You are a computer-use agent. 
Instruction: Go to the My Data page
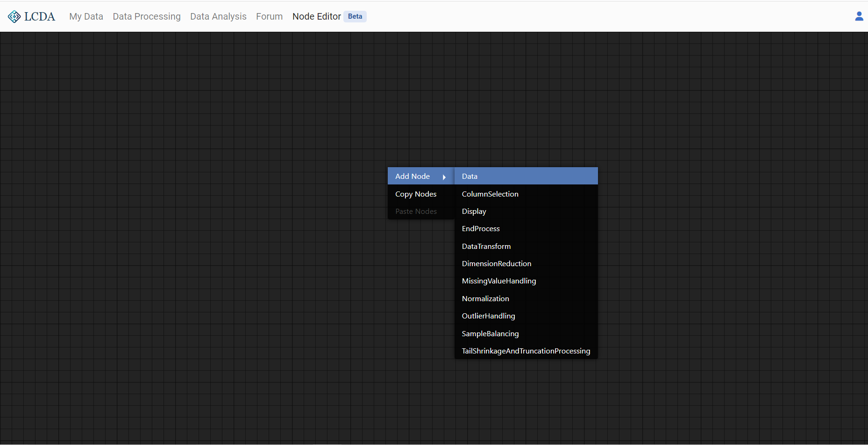coord(86,16)
